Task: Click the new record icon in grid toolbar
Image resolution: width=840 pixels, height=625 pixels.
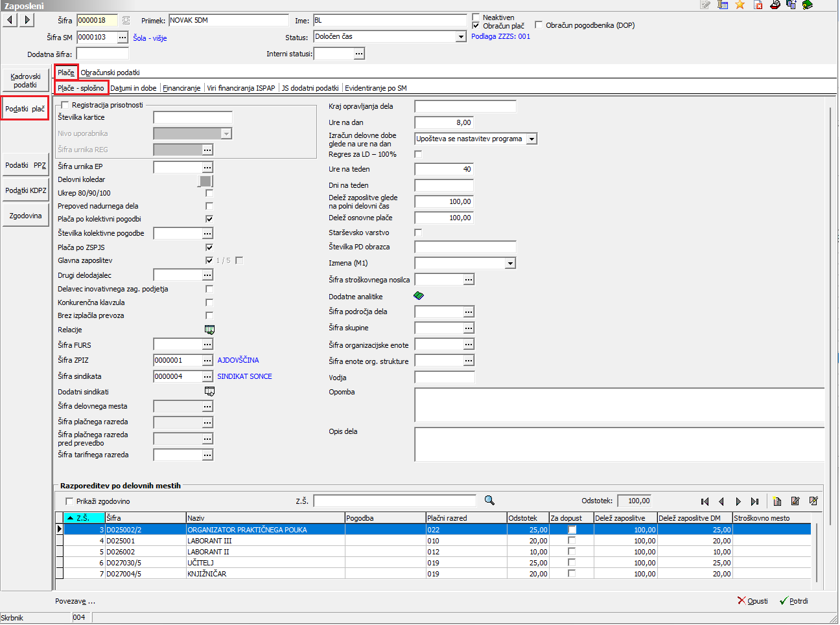Action: click(x=777, y=501)
